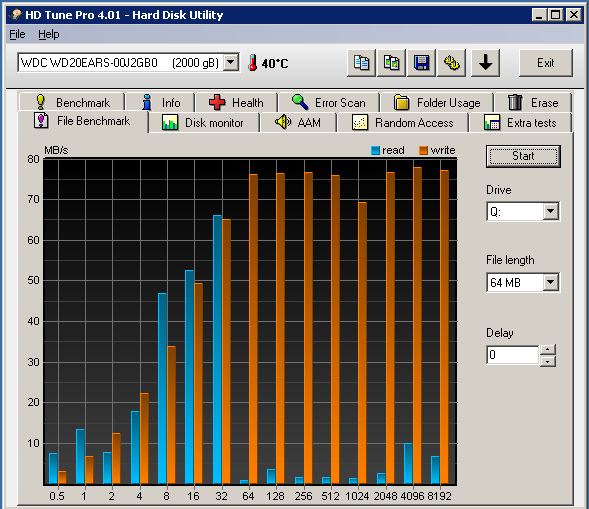Screen dimensions: 589x509
Task: Switch to the AAM tab
Action: click(298, 123)
